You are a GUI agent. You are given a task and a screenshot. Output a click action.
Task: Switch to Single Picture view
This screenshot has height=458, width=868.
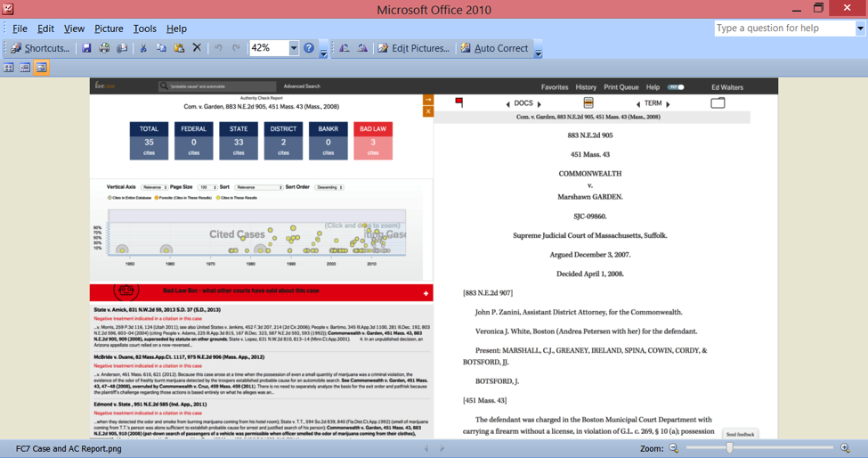coord(42,68)
